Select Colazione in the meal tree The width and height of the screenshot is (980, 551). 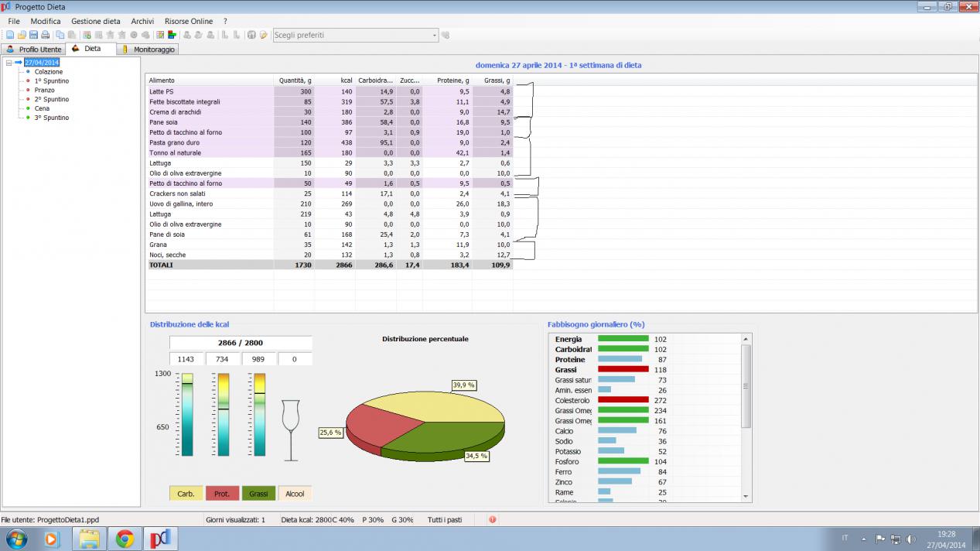[48, 72]
